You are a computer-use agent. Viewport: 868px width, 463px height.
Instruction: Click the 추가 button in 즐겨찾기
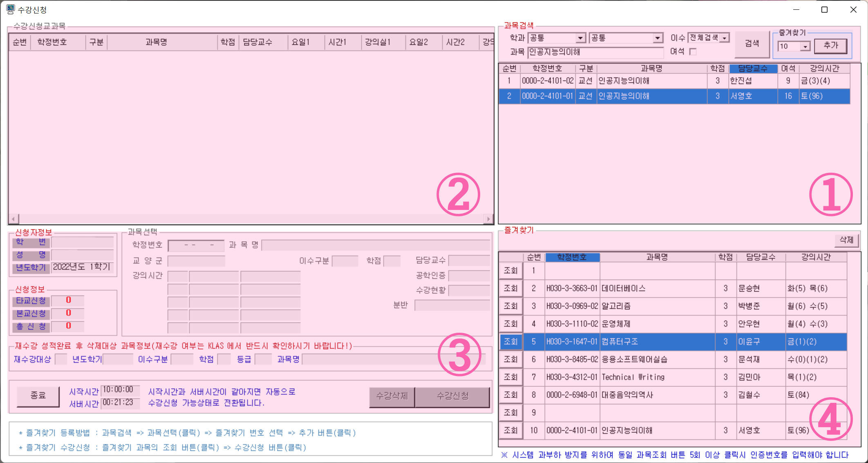point(830,46)
